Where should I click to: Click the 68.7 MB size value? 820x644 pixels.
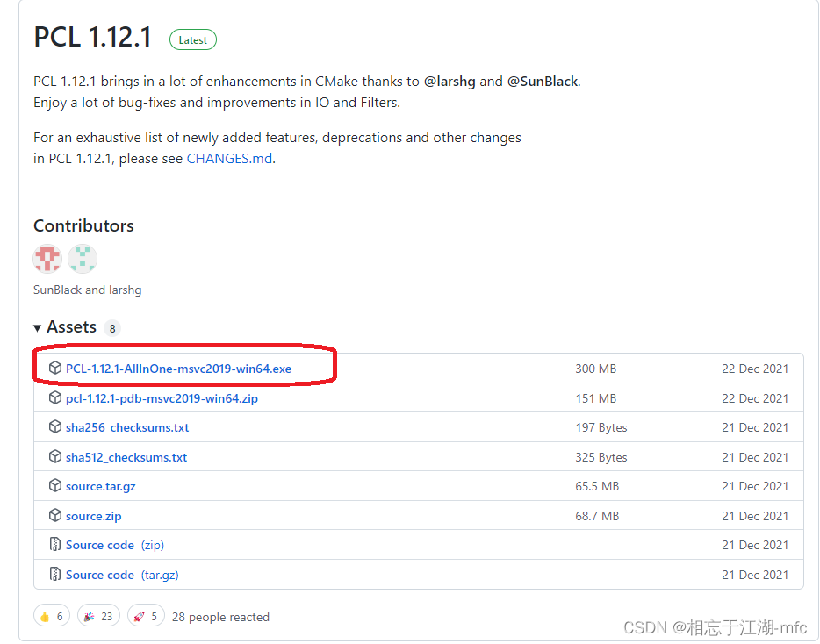point(597,517)
